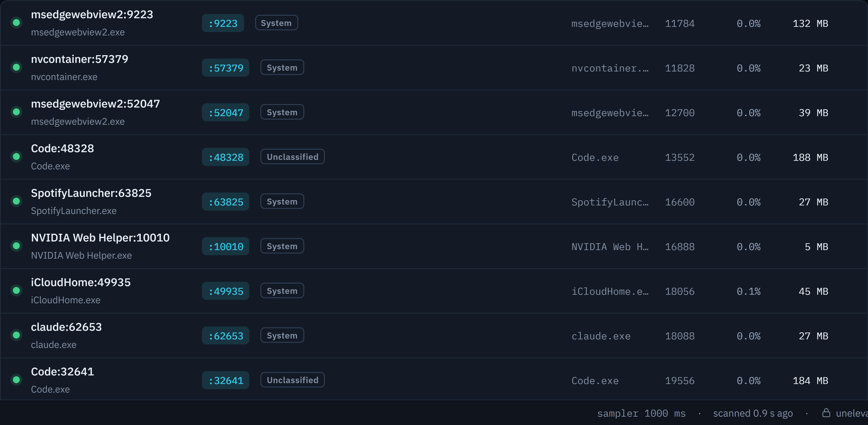Click green status dot for claude:62653
Image resolution: width=868 pixels, height=425 pixels.
16,335
